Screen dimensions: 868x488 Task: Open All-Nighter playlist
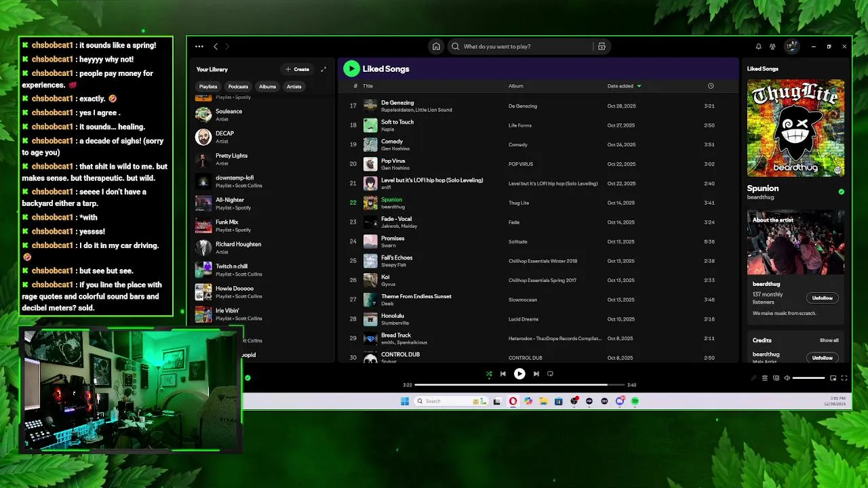(x=263, y=203)
